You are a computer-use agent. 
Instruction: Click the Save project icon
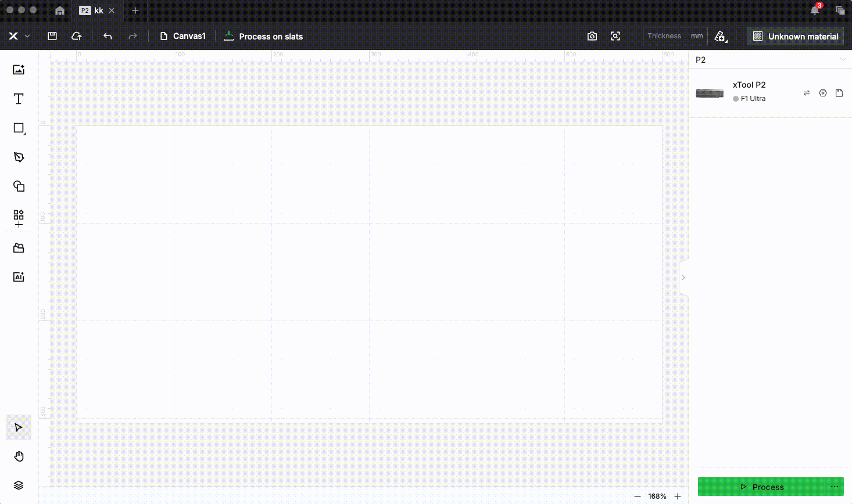(52, 36)
